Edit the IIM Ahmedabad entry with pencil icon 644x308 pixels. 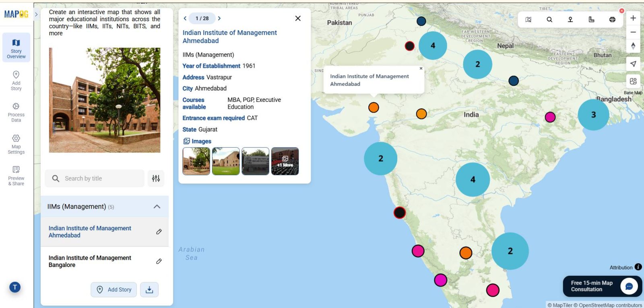pos(159,232)
